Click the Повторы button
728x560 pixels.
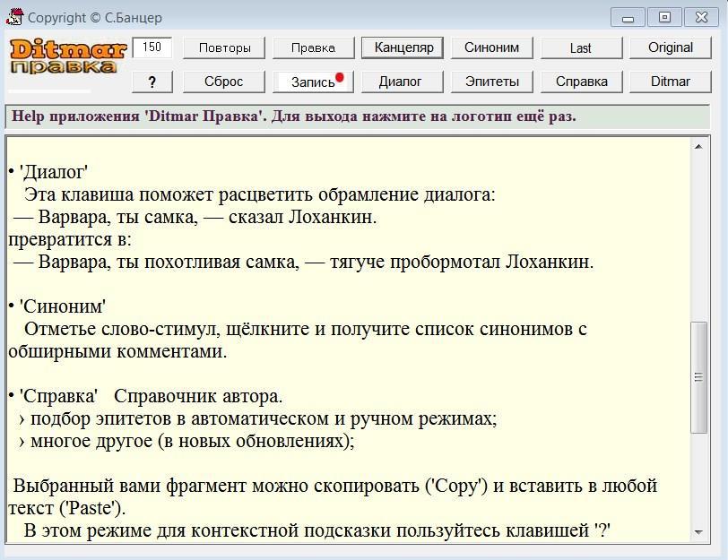(224, 47)
